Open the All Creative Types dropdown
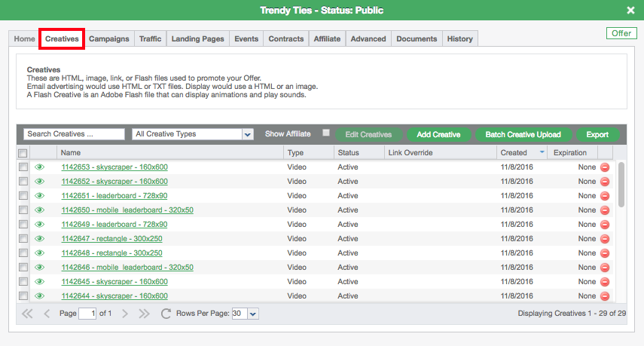This screenshot has width=644, height=346. click(x=247, y=134)
